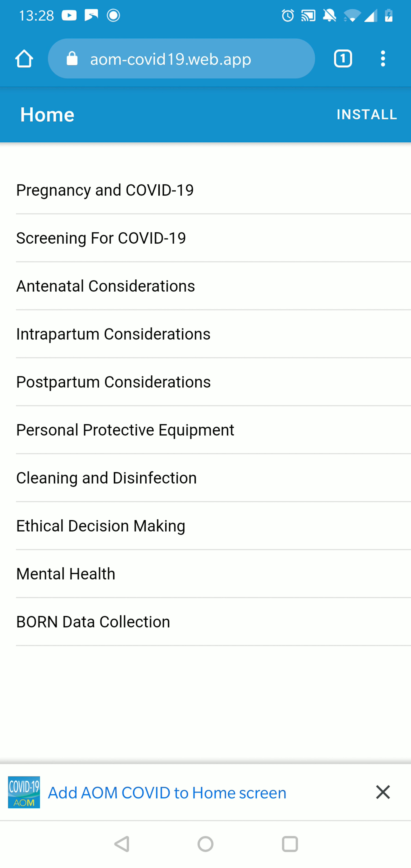Tap the Android back navigation button
411x868 pixels.
122,844
